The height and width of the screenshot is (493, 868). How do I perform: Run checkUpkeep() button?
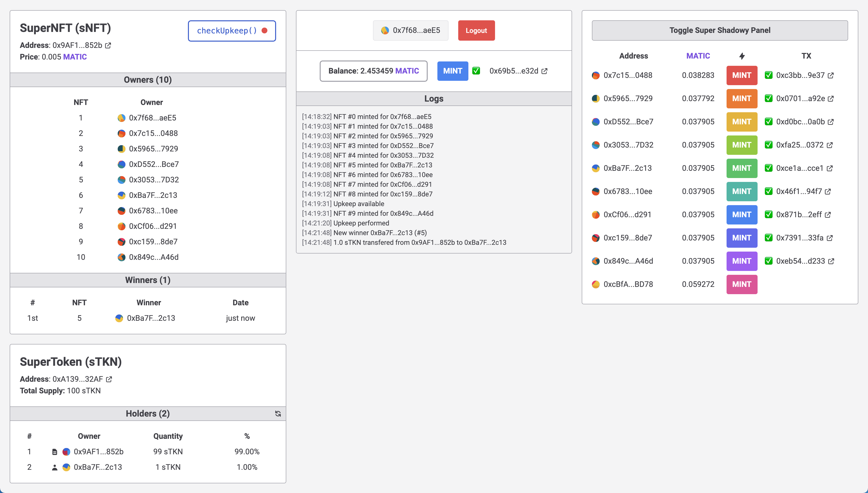click(x=232, y=31)
